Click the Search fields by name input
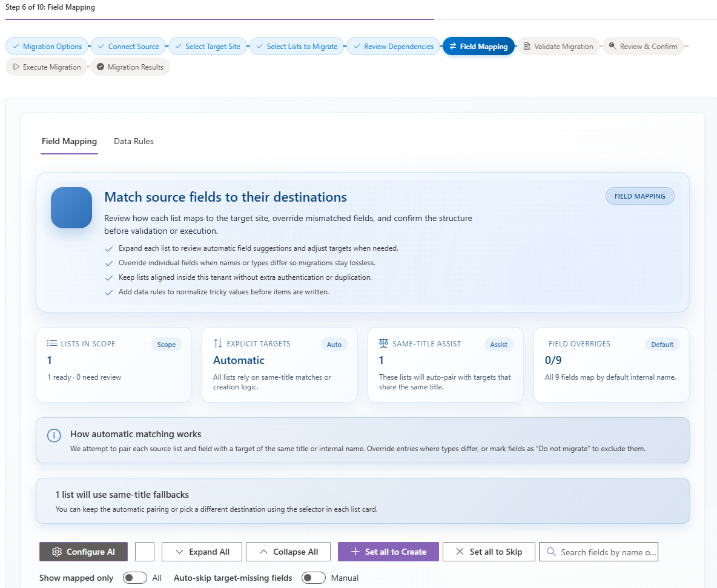 607,552
